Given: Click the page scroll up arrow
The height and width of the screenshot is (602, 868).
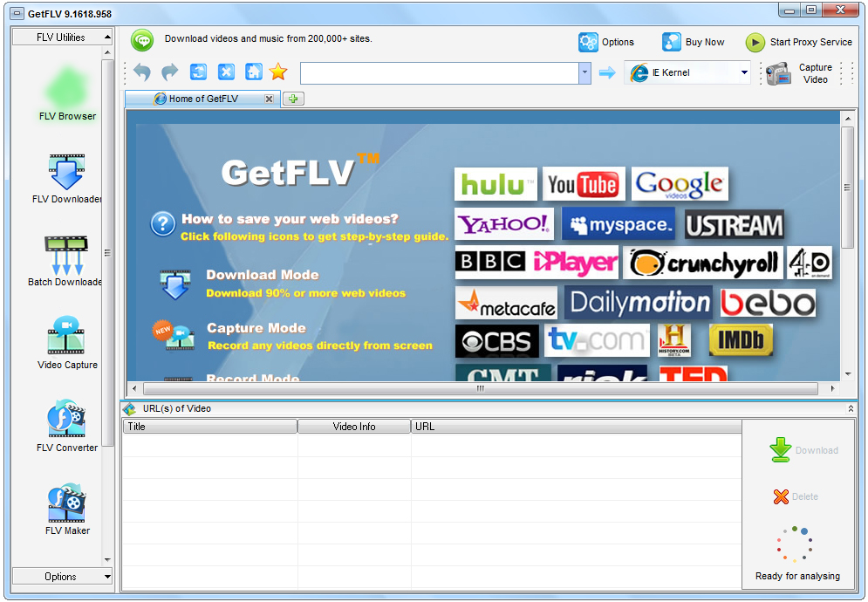Looking at the screenshot, I should [848, 118].
